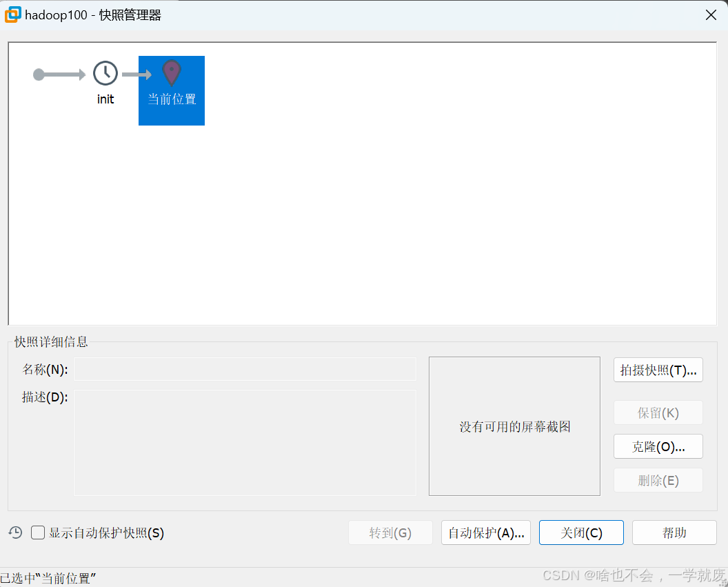Open the 克隆(O)... dialog
This screenshot has width=728, height=587.
658,446
